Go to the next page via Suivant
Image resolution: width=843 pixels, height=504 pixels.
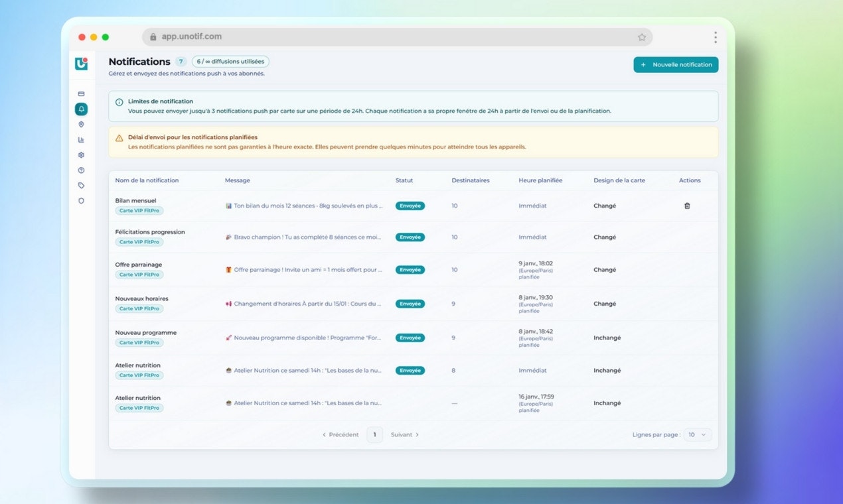coord(403,434)
